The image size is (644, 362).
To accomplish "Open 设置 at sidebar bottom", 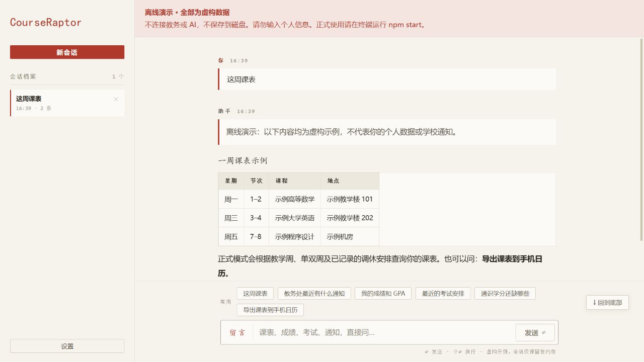I will (67, 346).
